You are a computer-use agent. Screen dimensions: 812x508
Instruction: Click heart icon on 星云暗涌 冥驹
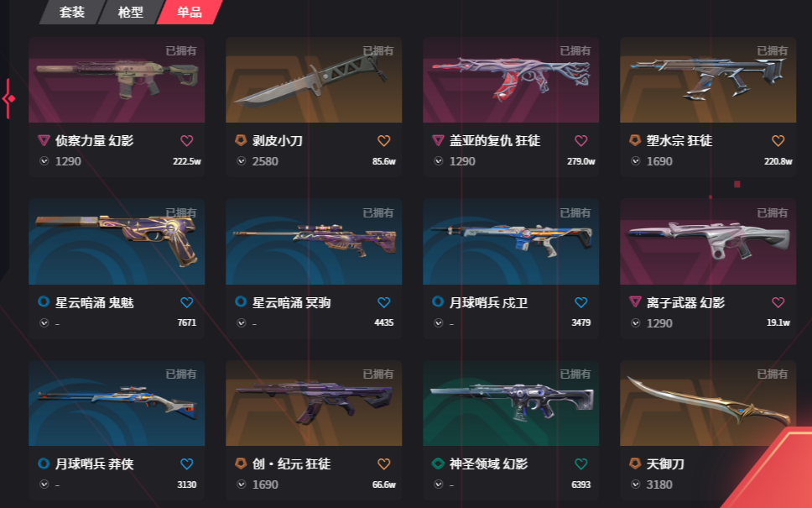point(383,302)
